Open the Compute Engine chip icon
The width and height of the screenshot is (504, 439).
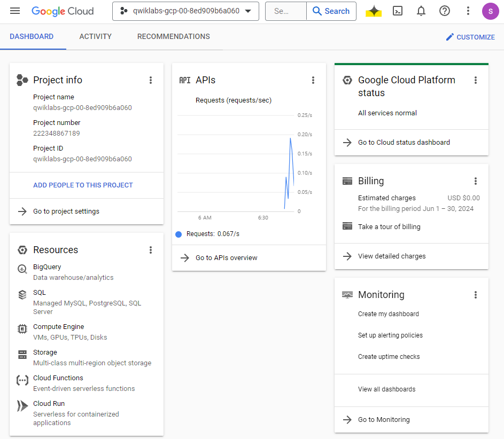pos(22,329)
